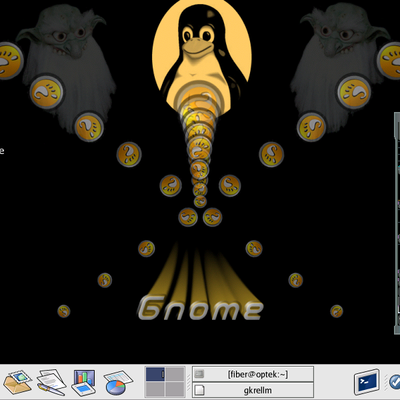Click the blue checkmark notification icon
400x400 pixels.
point(394,382)
